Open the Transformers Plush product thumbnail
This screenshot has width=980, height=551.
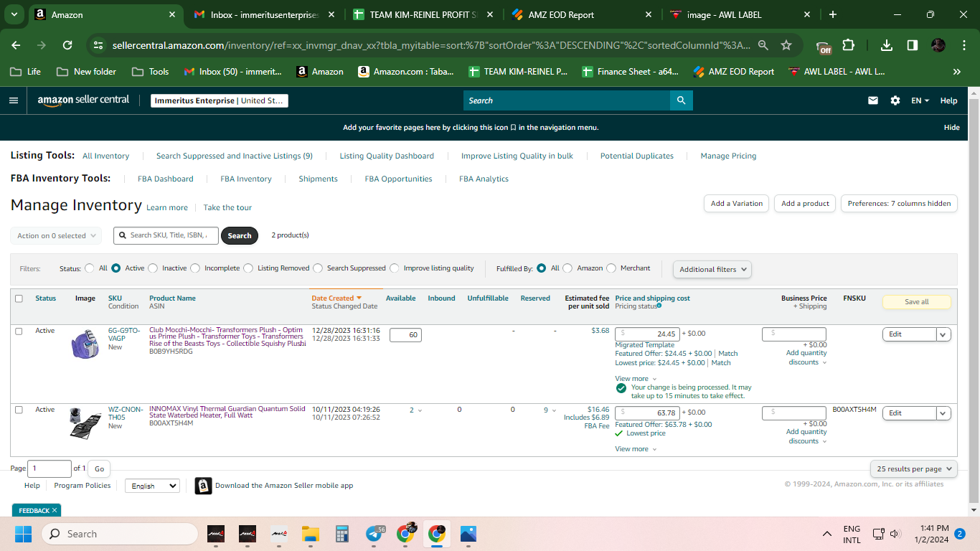85,343
